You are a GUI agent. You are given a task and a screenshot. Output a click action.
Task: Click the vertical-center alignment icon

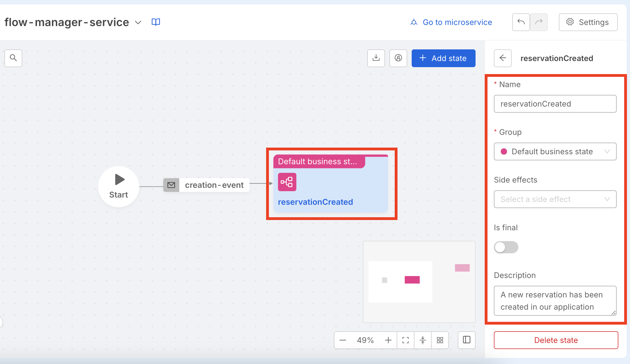pyautogui.click(x=422, y=340)
